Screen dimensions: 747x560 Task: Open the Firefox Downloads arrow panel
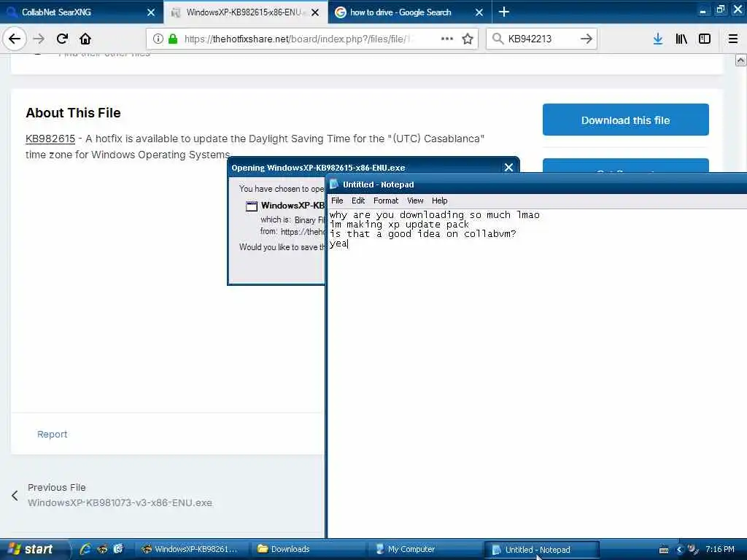658,39
